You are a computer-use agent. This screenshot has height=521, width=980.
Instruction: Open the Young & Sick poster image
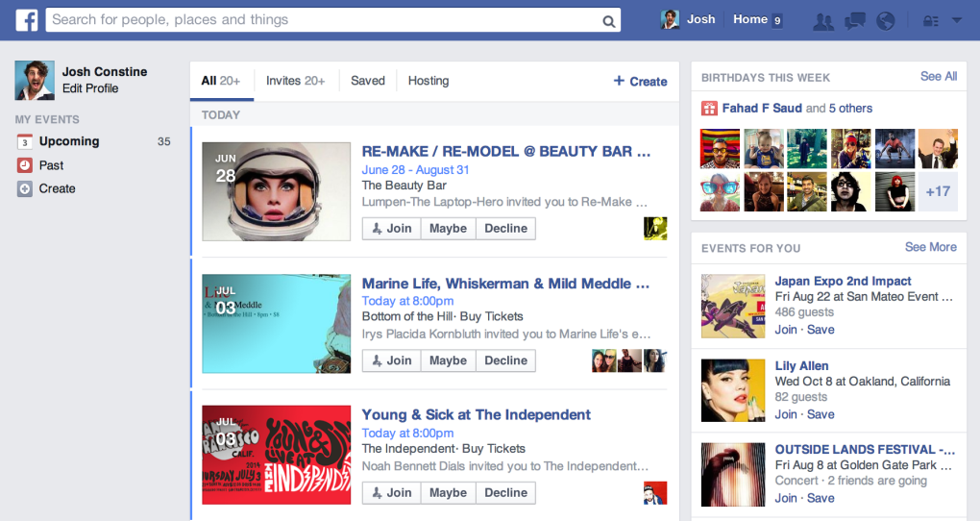point(277,455)
